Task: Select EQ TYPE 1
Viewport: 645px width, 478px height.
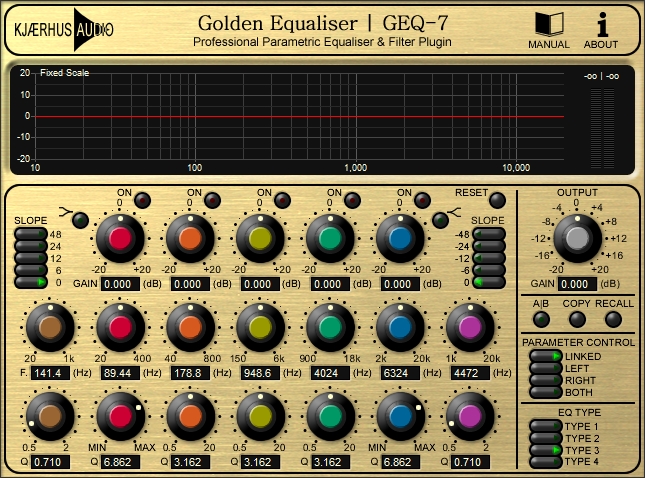Action: pos(545,426)
